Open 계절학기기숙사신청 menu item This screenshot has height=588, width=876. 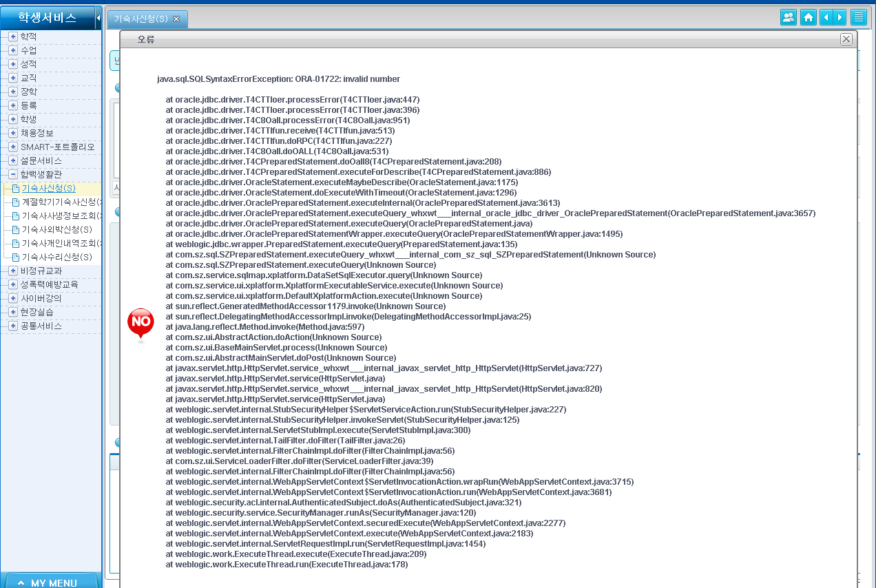pyautogui.click(x=62, y=202)
